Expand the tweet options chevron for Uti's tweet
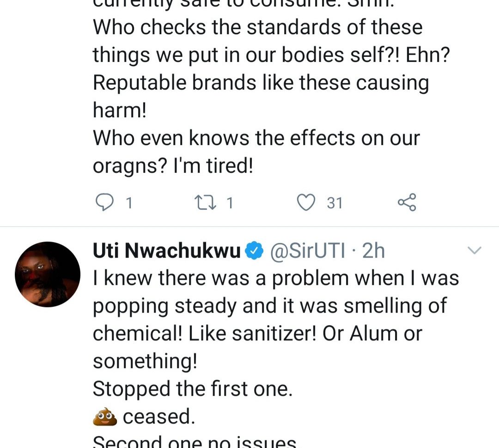This screenshot has width=499, height=448. click(475, 251)
